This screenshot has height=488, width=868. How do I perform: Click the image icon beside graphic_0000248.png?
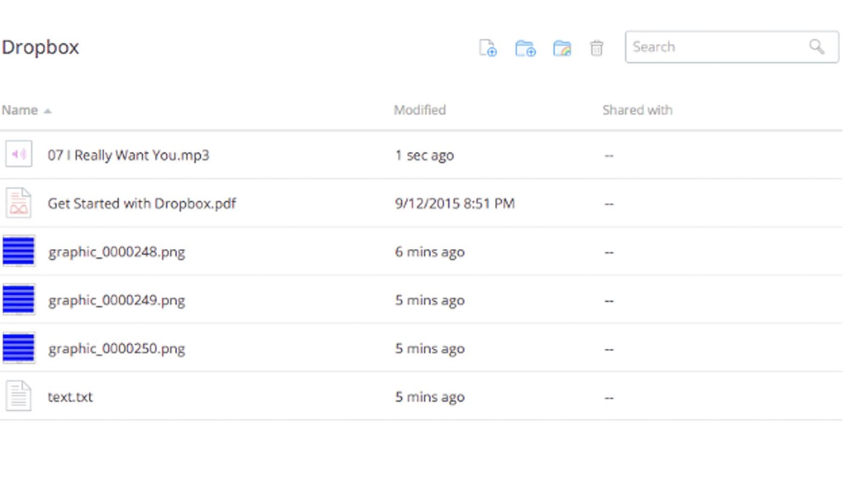19,251
